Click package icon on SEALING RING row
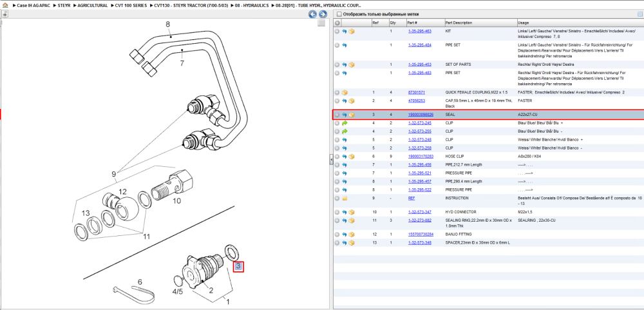Screen dimensions: 644x310 click(x=352, y=220)
